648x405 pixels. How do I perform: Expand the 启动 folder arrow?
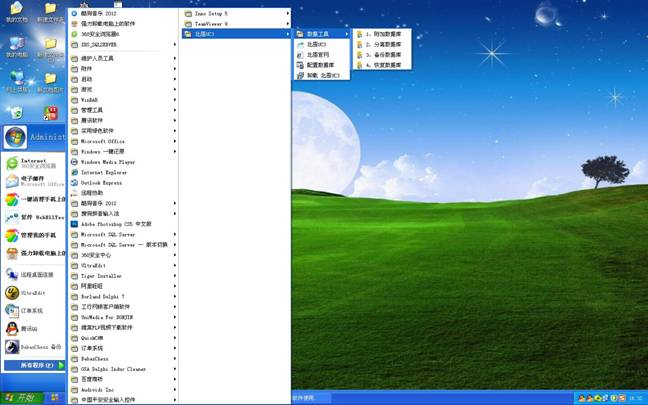coord(175,79)
